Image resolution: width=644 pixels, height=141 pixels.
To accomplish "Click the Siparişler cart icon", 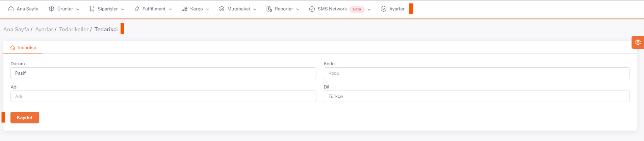I will point(92,9).
